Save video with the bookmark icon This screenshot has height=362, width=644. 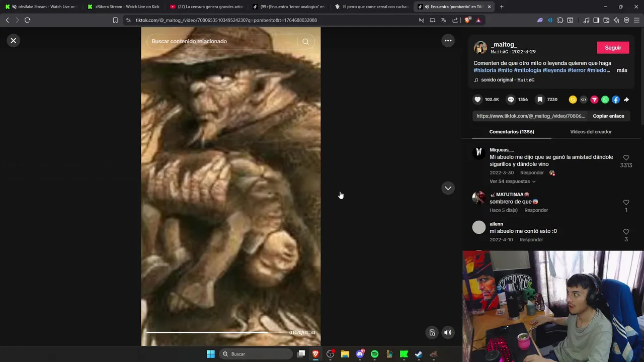(x=540, y=100)
